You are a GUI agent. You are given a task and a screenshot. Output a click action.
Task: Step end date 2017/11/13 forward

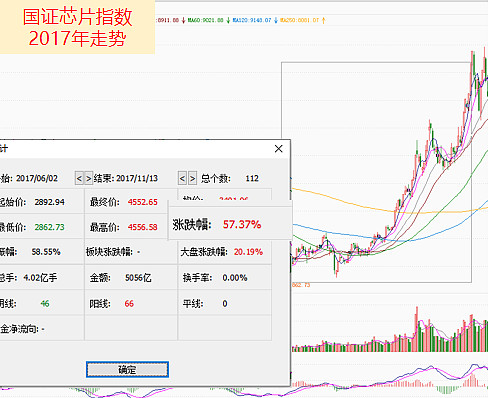192,179
